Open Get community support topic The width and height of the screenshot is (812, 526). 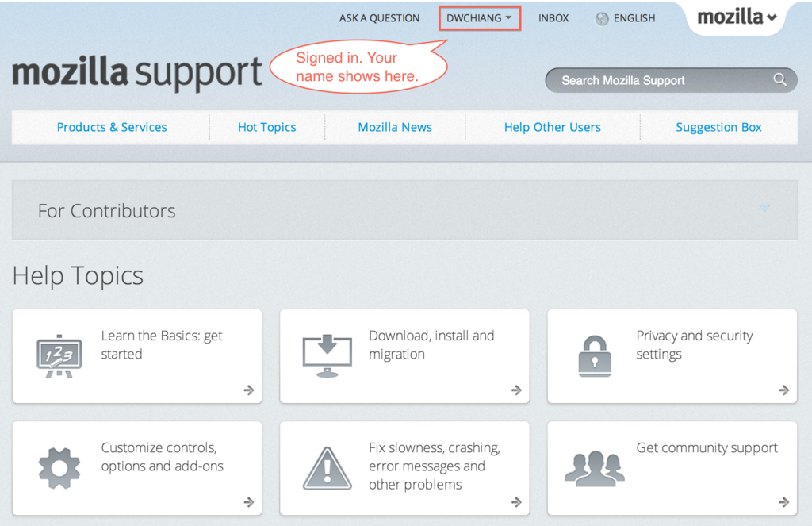672,468
